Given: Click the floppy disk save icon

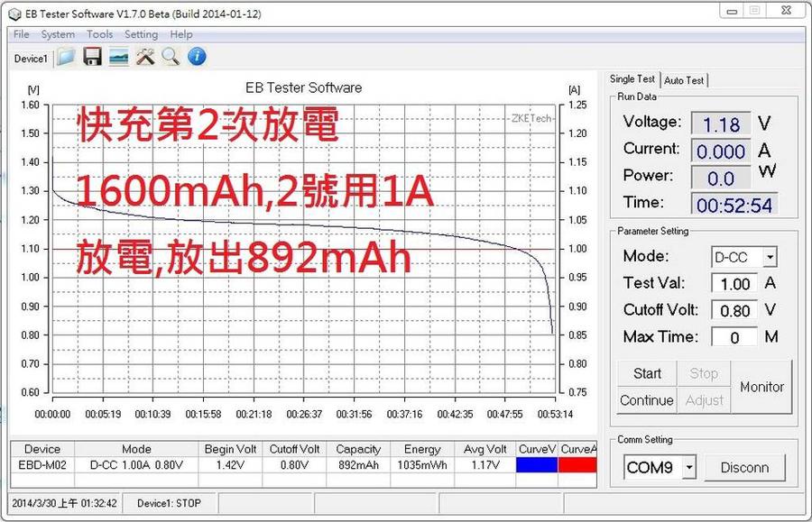Looking at the screenshot, I should pyautogui.click(x=92, y=58).
